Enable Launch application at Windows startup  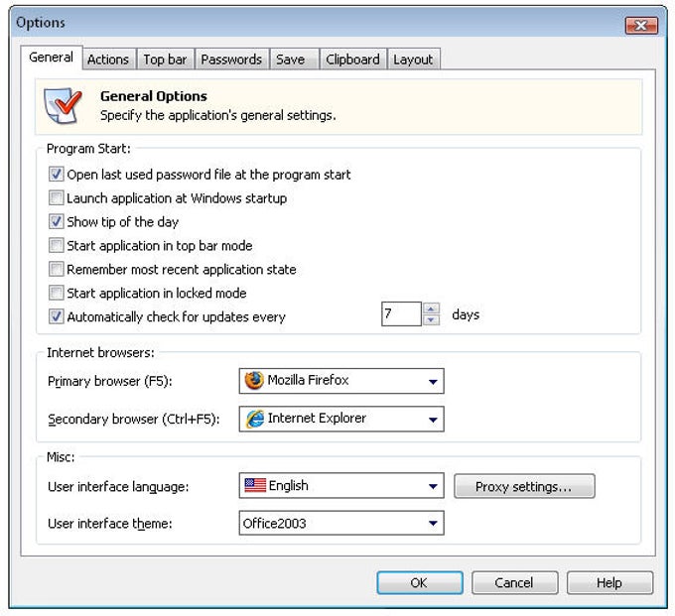pos(57,198)
